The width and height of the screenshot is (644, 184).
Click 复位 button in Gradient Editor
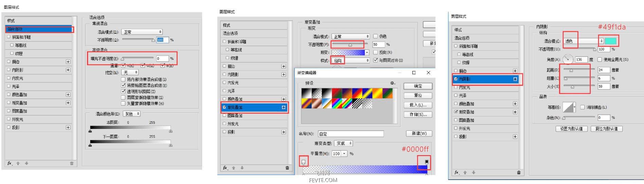(418, 96)
